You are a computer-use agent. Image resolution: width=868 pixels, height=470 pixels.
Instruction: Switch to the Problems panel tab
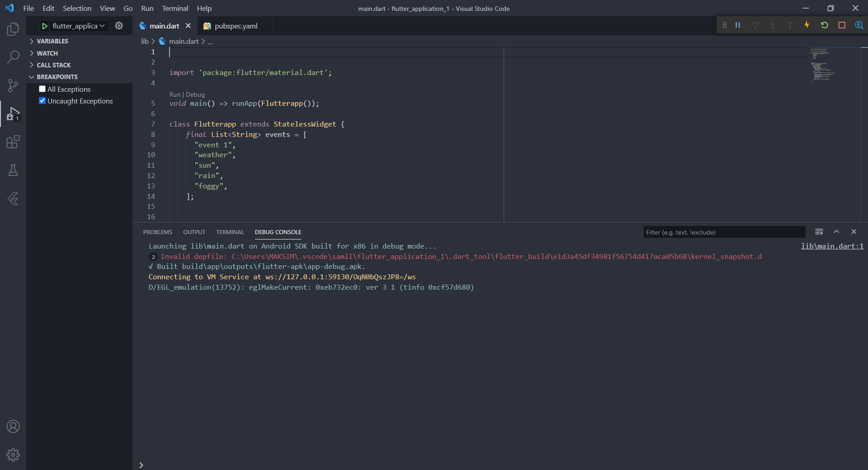(158, 232)
